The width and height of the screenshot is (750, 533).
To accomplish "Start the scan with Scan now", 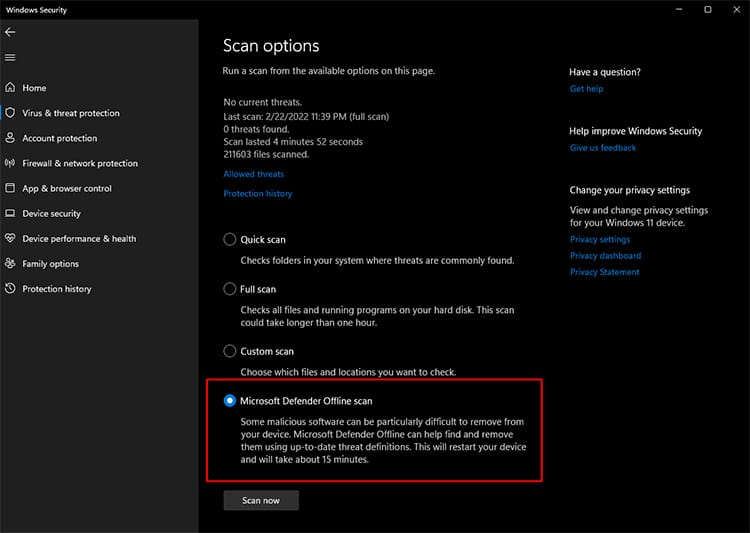I will (261, 500).
